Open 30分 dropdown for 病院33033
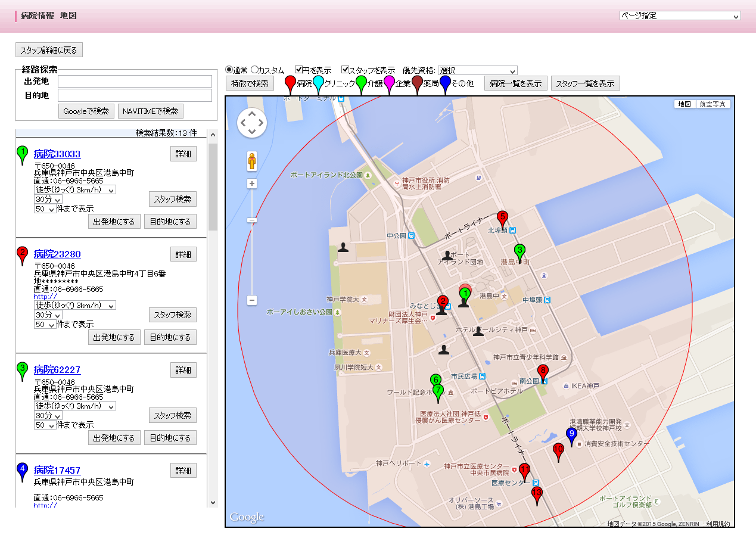The height and width of the screenshot is (560, 756). point(48,199)
